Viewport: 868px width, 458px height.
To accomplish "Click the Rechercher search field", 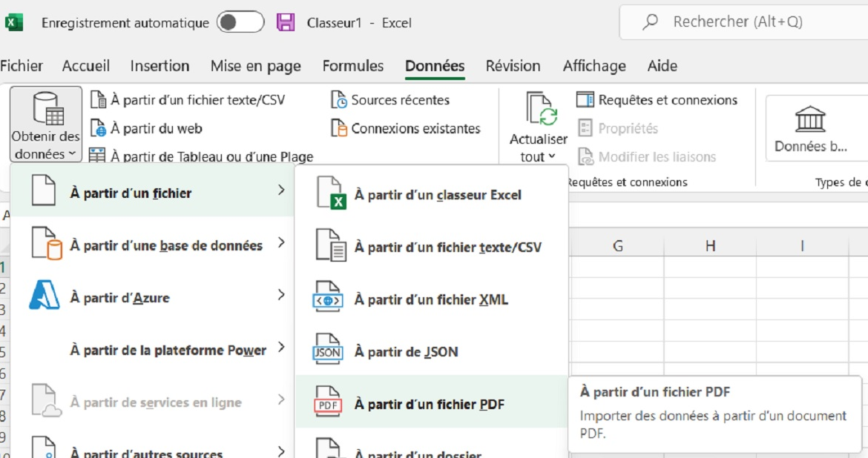I will [743, 22].
